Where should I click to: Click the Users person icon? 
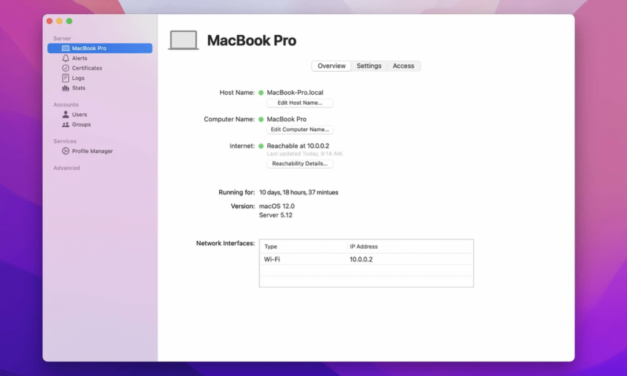(66, 114)
